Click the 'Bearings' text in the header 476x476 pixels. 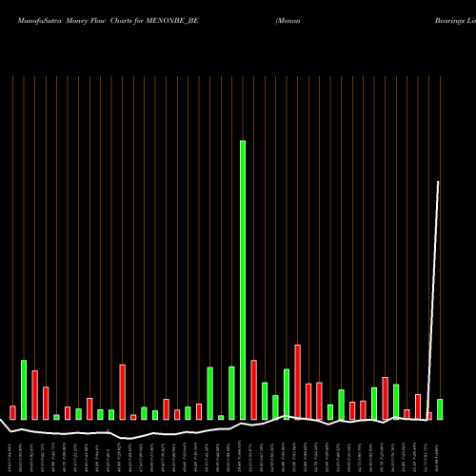449,21
